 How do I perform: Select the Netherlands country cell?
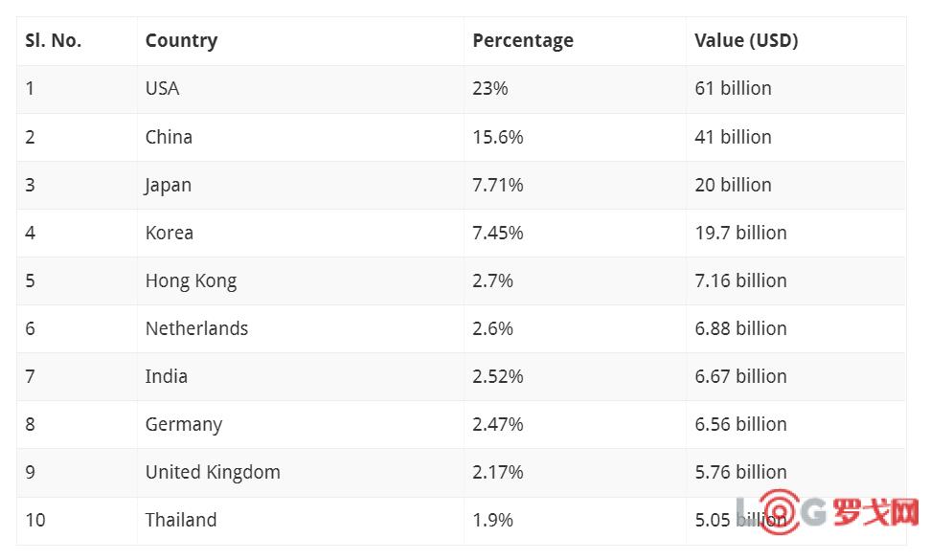[x=196, y=328]
